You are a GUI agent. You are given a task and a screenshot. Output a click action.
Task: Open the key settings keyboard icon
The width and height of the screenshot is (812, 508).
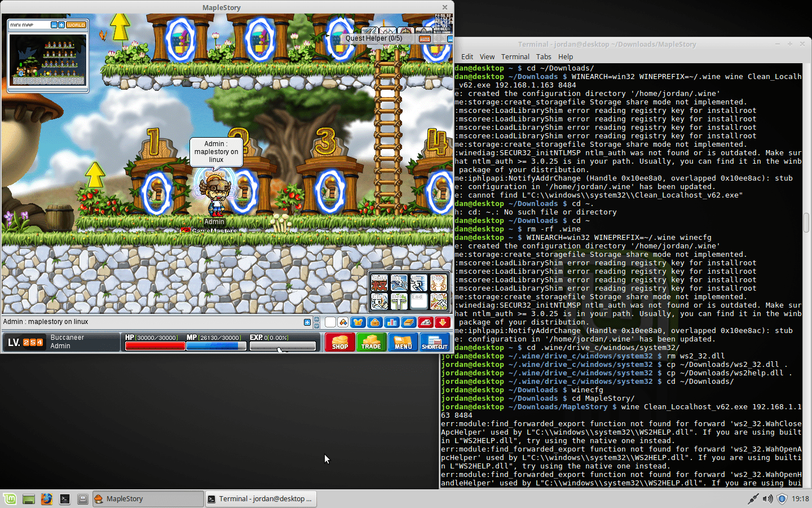[426, 322]
